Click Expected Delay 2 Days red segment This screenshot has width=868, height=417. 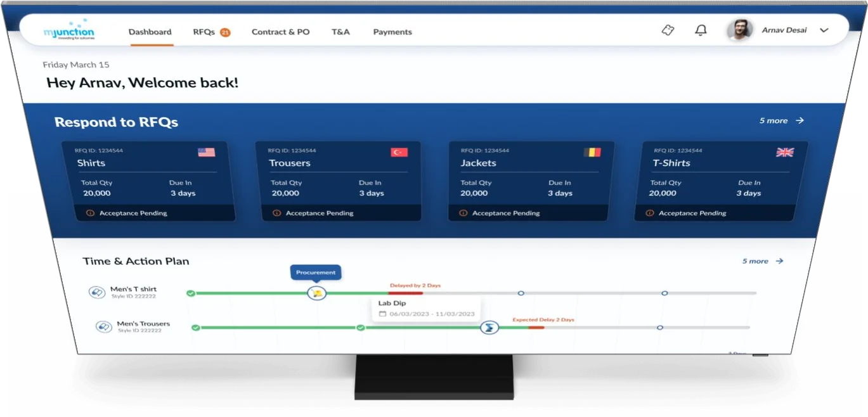coord(536,328)
